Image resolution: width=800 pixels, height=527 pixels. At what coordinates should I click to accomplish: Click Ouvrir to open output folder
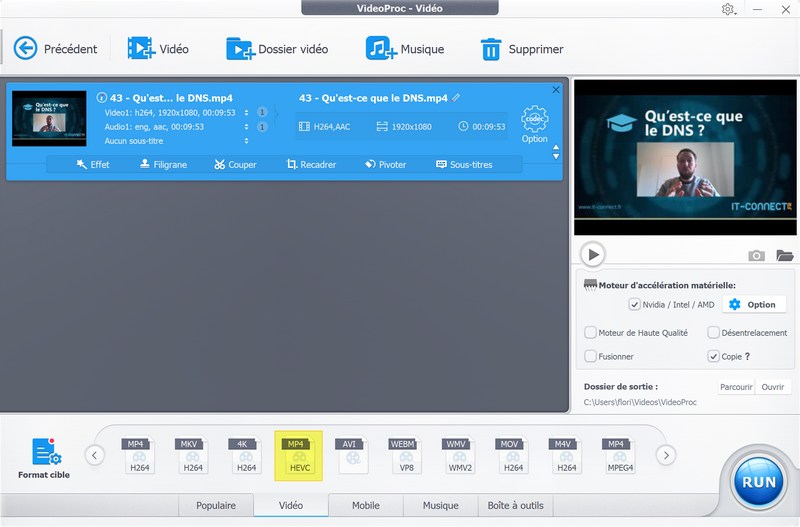click(x=773, y=387)
